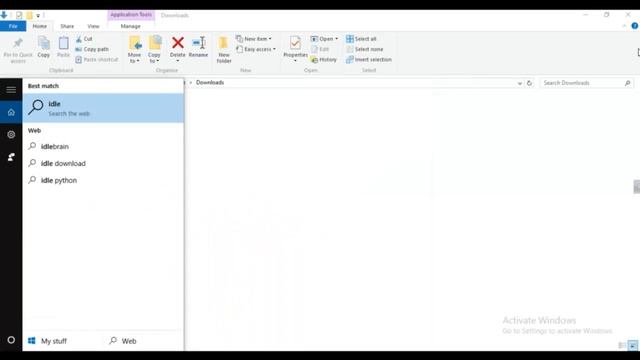The height and width of the screenshot is (360, 640).
Task: Click History in the Open group
Action: [x=324, y=60]
